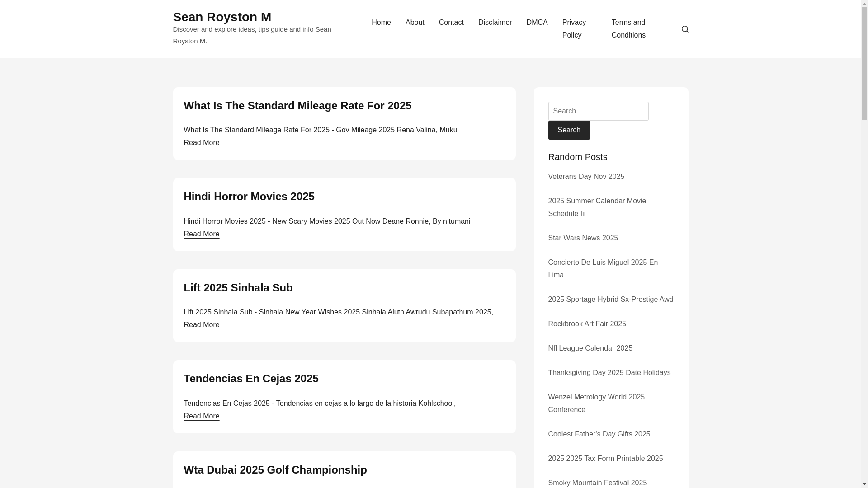Screen dimensions: 868x488
Task: Open Terms and Conditions page
Action: [628, 29]
